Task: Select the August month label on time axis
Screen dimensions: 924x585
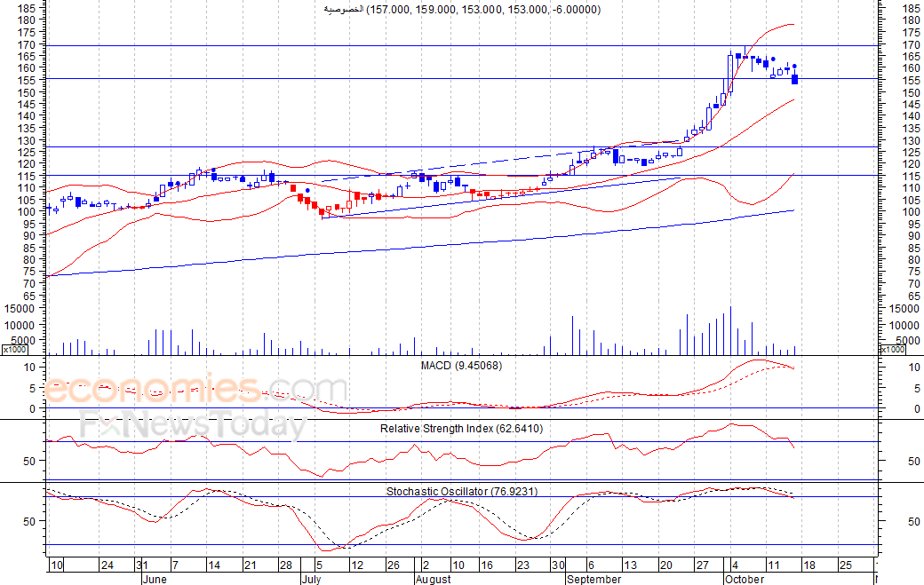Action: (x=434, y=579)
